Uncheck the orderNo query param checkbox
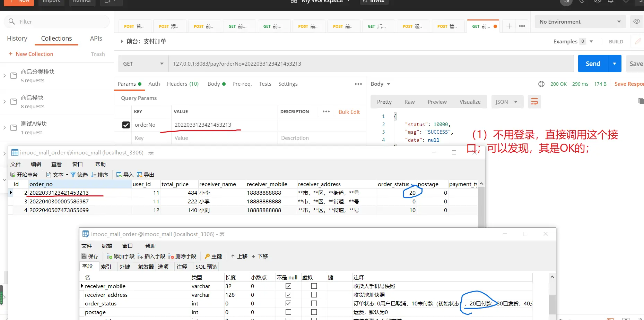The image size is (644, 320). point(126,125)
